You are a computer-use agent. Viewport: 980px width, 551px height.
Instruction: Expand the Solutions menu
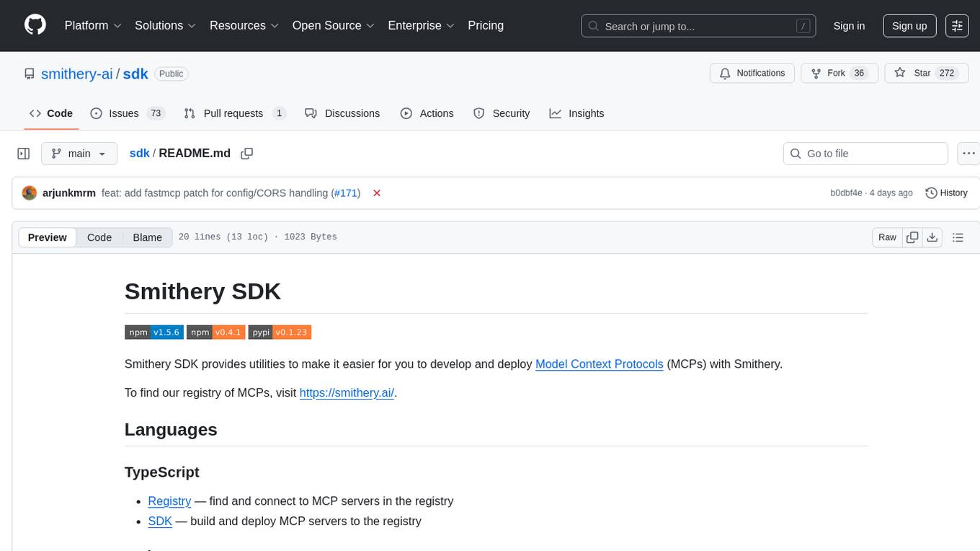(166, 25)
